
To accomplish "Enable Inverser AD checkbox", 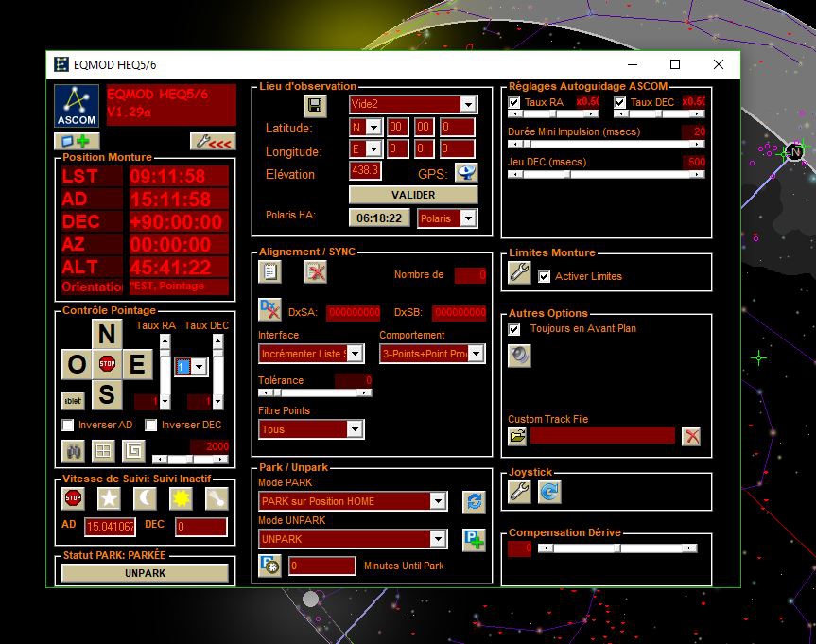I will (x=68, y=425).
